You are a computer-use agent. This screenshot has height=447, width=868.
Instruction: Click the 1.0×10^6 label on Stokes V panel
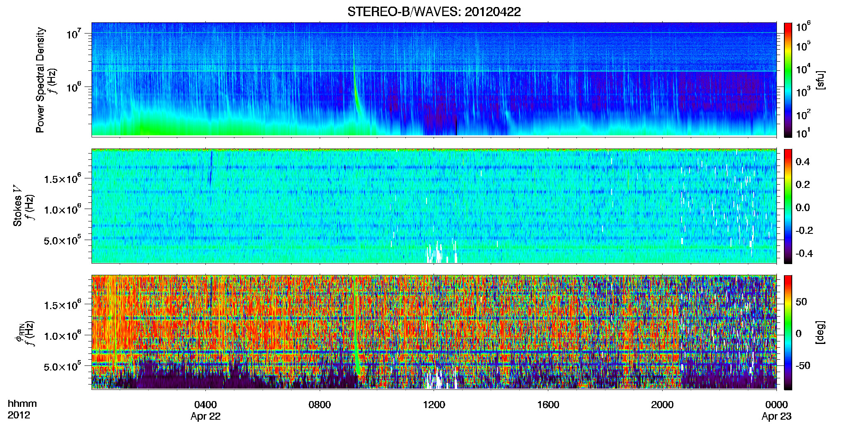click(63, 209)
